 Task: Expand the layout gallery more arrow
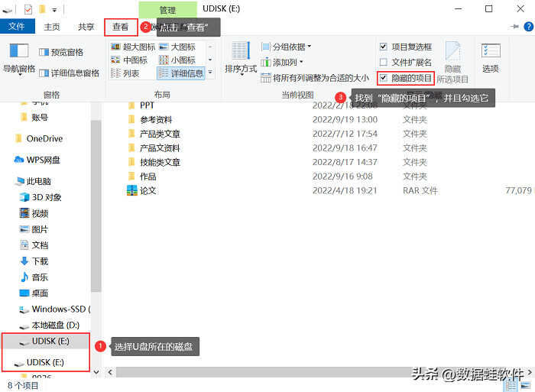click(x=210, y=73)
